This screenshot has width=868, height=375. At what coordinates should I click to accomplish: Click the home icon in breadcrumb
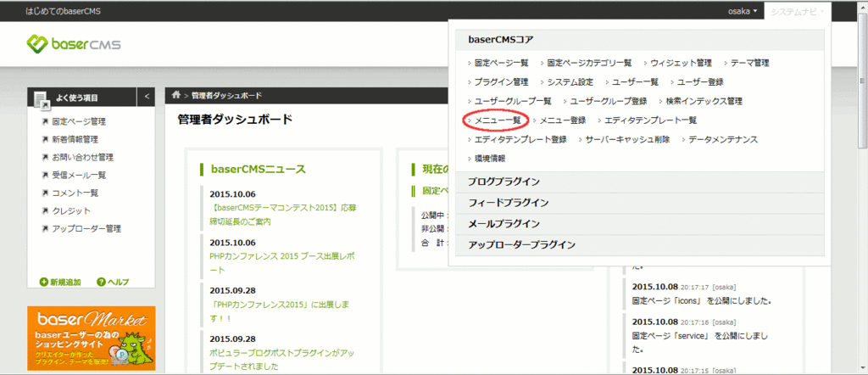click(176, 95)
